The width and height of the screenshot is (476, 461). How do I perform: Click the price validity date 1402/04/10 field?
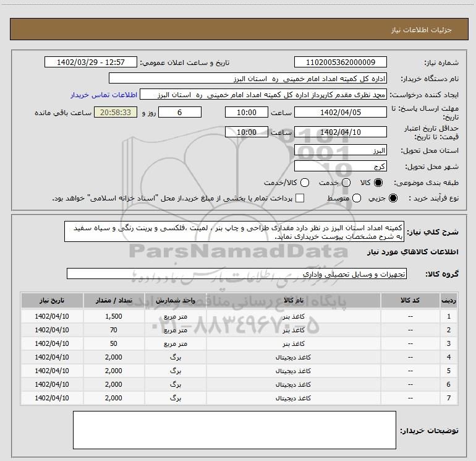[340, 132]
